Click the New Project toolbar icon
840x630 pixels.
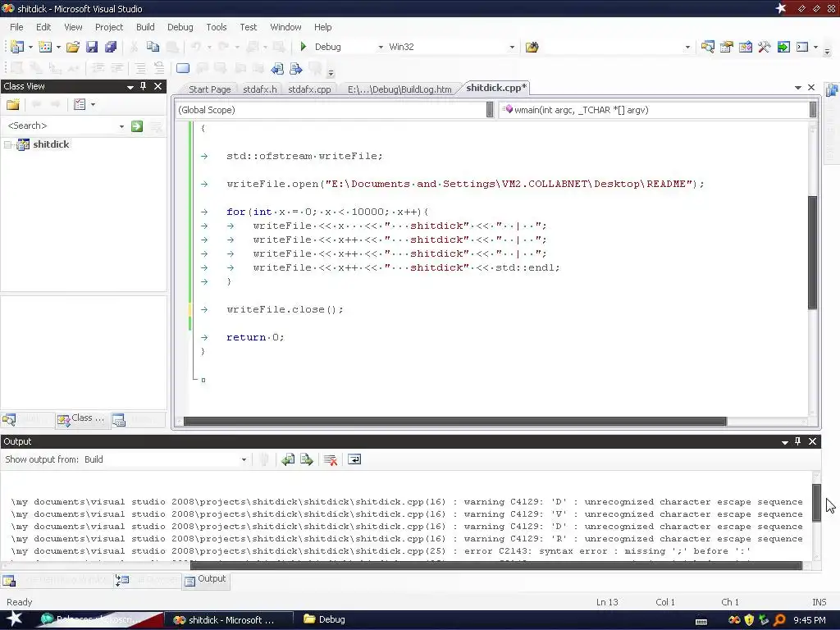point(16,47)
